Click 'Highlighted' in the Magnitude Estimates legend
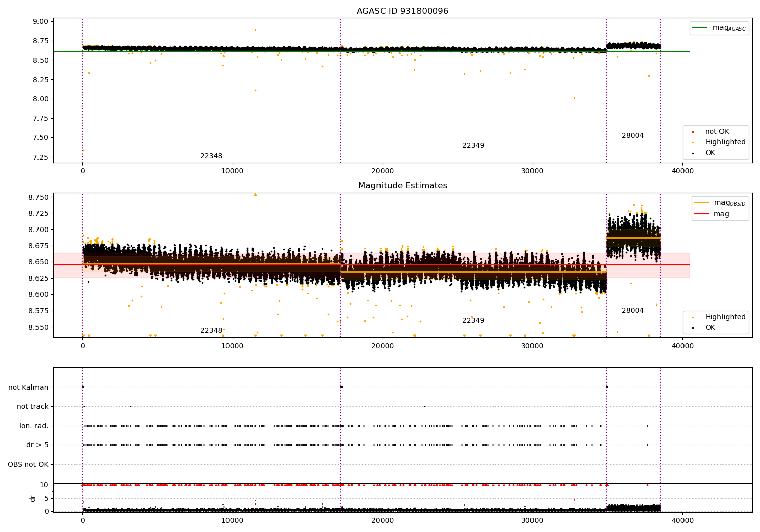Viewport: 760px width, 532px height. (x=726, y=317)
